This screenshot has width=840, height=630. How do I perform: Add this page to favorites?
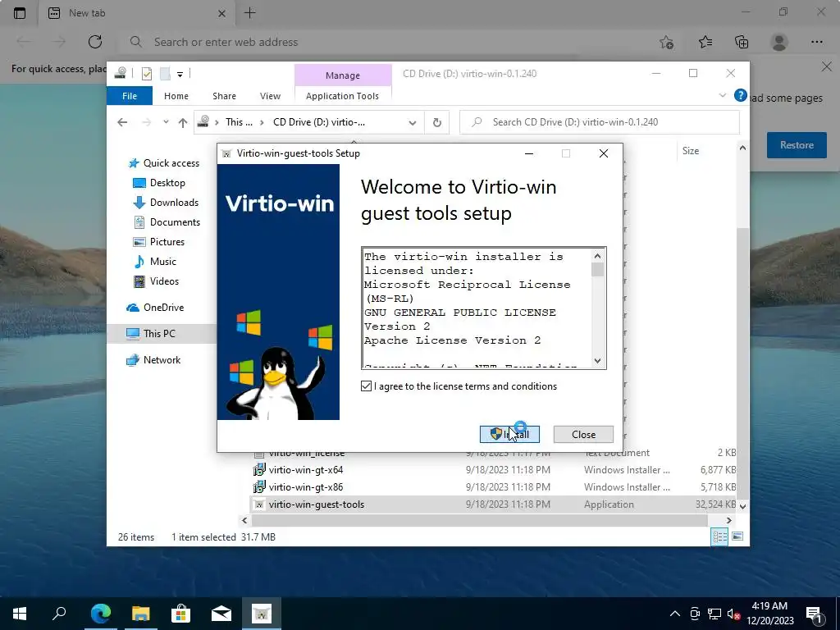click(666, 42)
